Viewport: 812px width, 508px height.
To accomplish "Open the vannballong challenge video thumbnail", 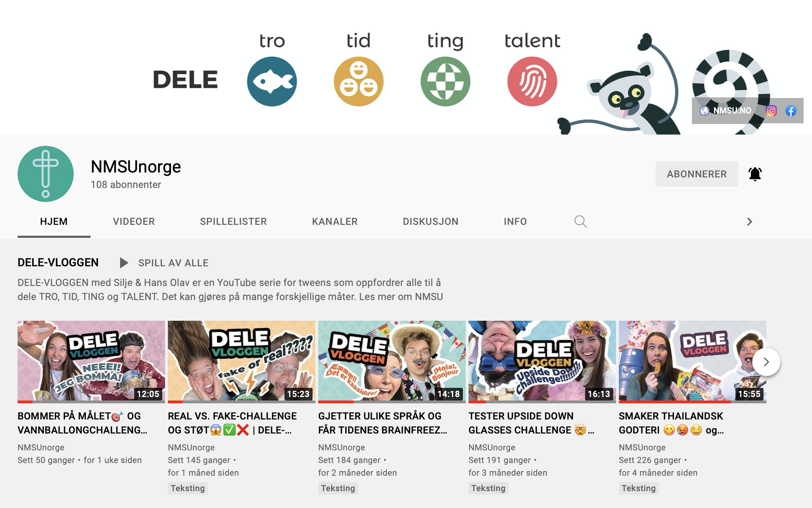I will coord(91,361).
